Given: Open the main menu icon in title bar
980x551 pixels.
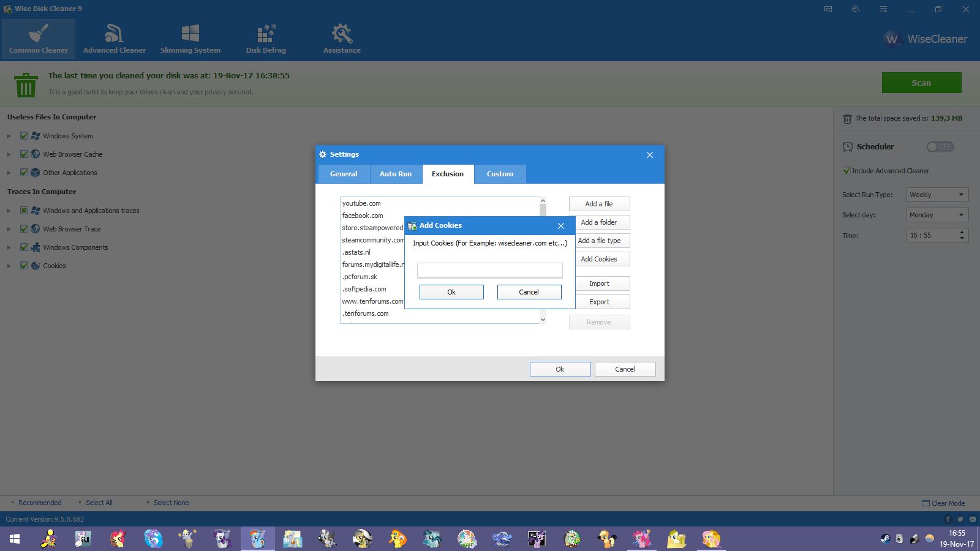Looking at the screenshot, I should 883,9.
